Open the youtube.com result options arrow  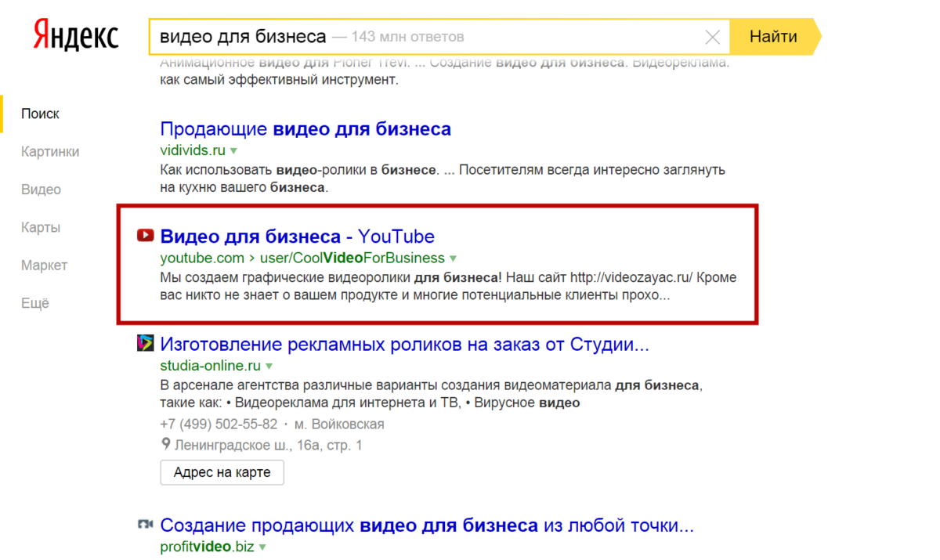[453, 258]
